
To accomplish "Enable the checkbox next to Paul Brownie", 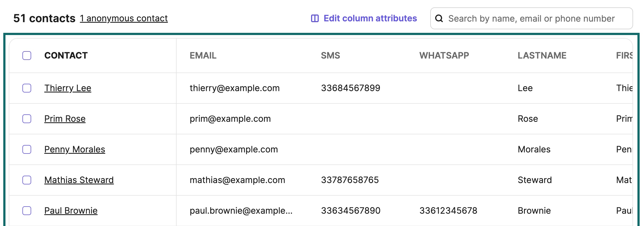I will point(26,210).
